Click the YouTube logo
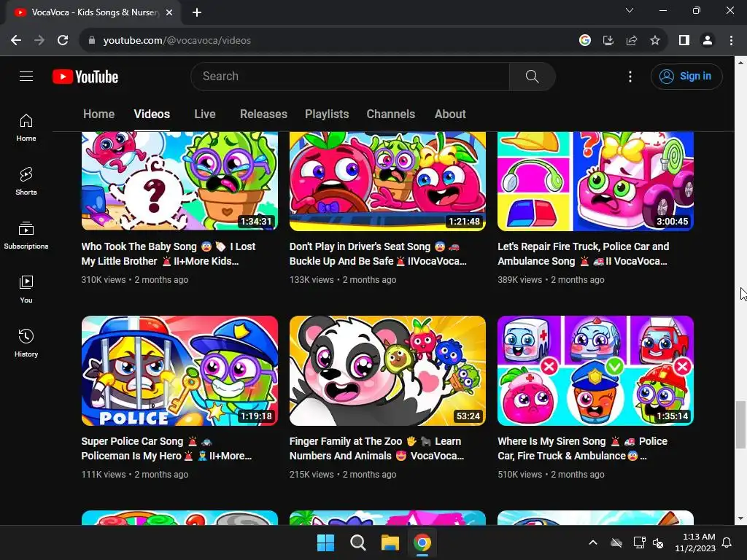Viewport: 747px width, 560px height. 85,77
